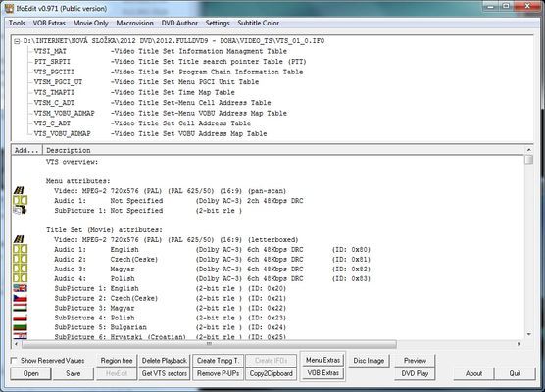Click the 'Audio 2: Czech(Ceske)' row text
The image size is (545, 392).
pyautogui.click(x=106, y=260)
